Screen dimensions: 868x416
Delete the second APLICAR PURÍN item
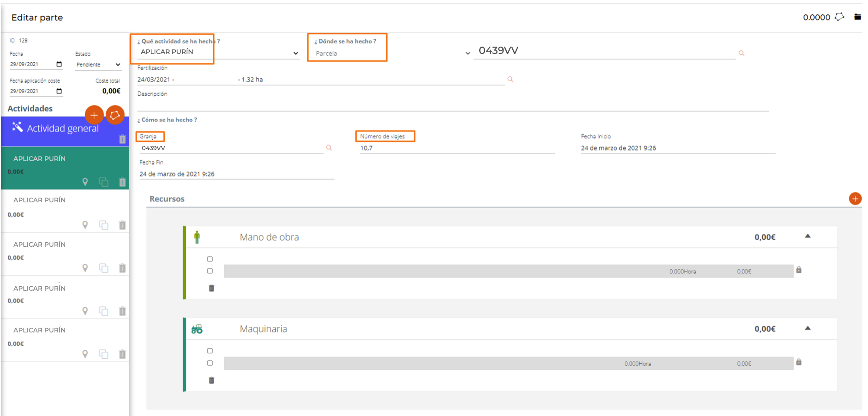coord(122,225)
